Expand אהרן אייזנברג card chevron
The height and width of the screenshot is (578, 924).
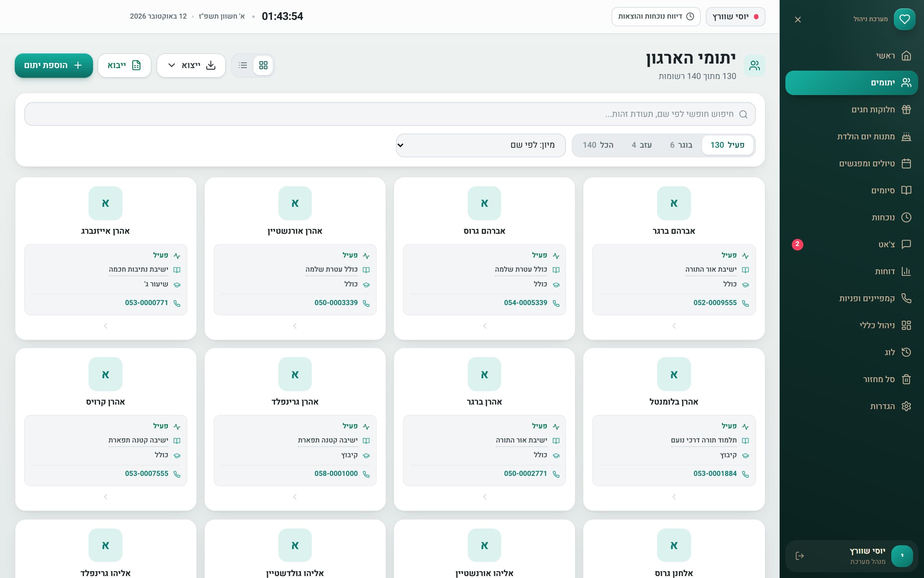106,326
